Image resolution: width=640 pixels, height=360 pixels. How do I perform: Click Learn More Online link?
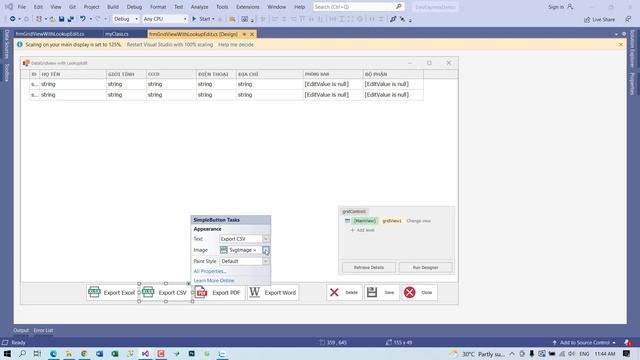(x=214, y=280)
